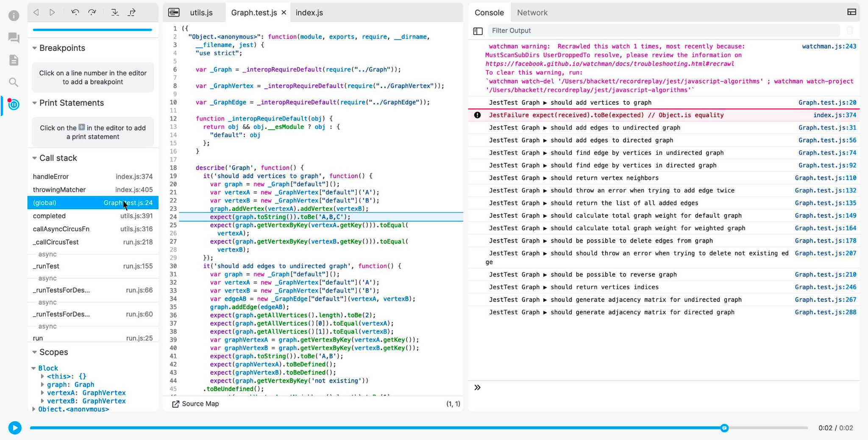
Task: Select the run stack frame at run.js:25
Action: pos(93,338)
